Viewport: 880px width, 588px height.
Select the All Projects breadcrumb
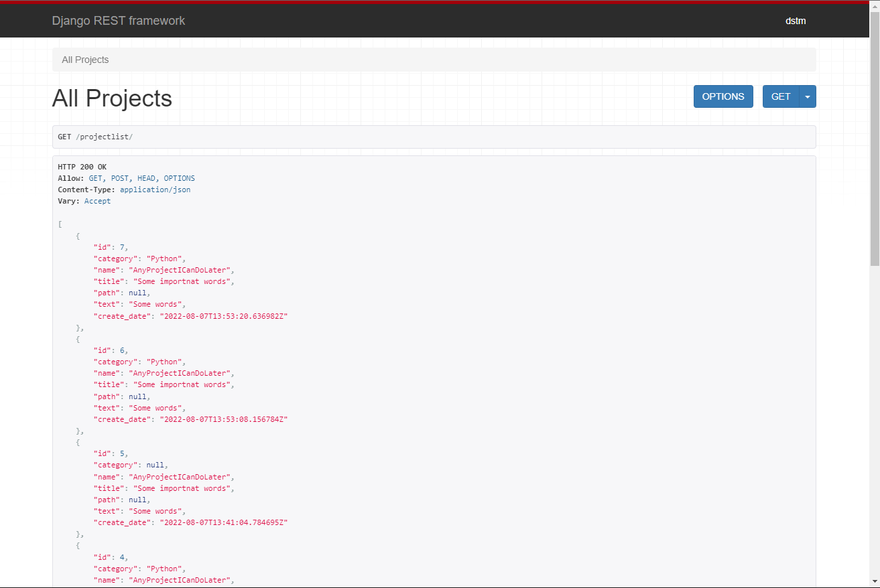tap(85, 60)
